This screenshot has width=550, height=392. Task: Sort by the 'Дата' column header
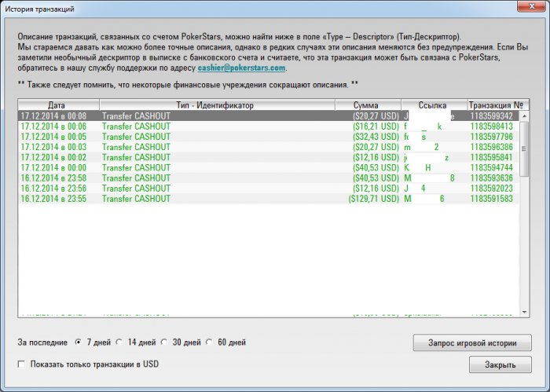[x=57, y=104]
